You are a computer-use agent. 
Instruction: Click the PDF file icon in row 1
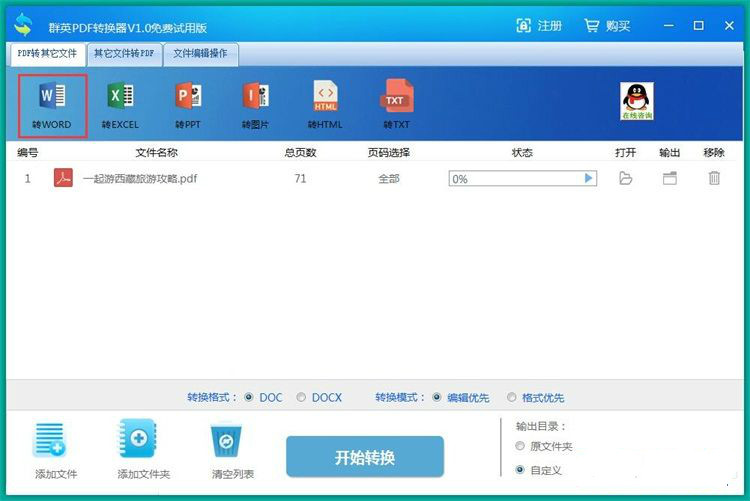click(x=63, y=178)
